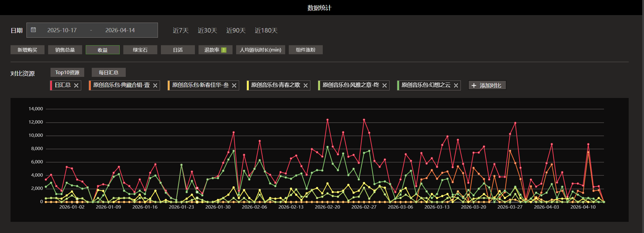This screenshot has width=644, height=233.
Task: Delete the 原创音乐包·幻想之云 comparison tag
Action: pos(456,85)
